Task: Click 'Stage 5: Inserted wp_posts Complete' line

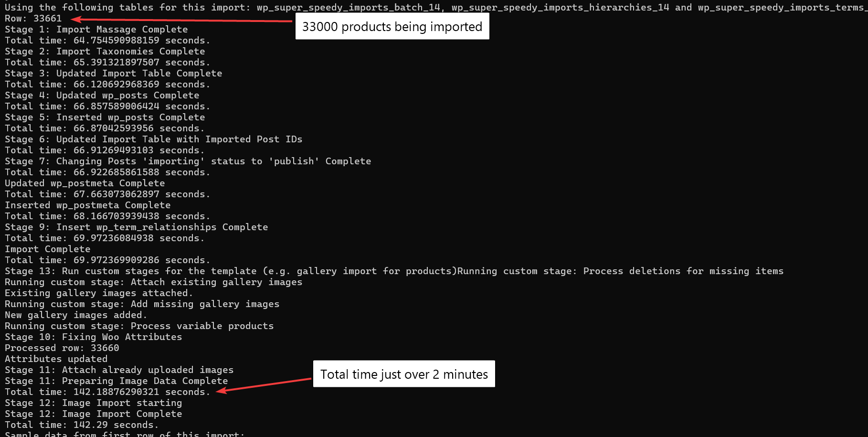Action: 105,117
